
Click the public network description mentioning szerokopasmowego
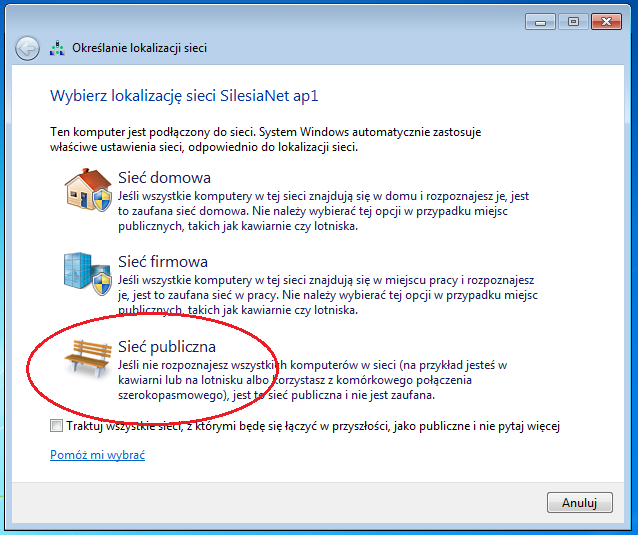coord(312,380)
